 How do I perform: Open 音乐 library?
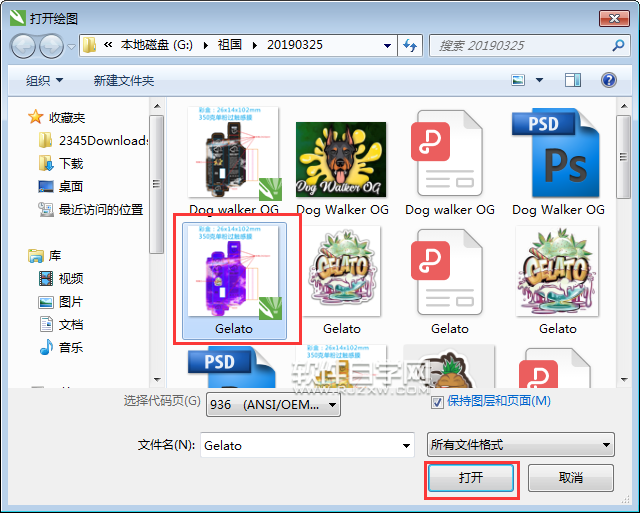[61, 347]
